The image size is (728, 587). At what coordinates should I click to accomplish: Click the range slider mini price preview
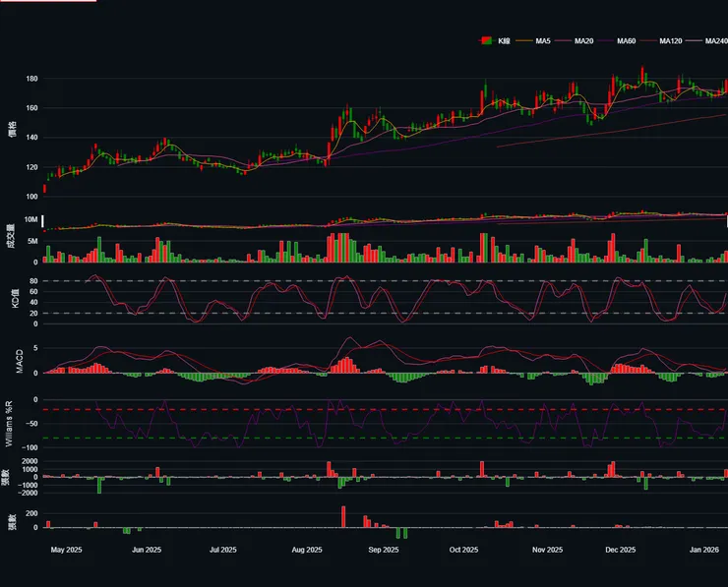[386, 220]
